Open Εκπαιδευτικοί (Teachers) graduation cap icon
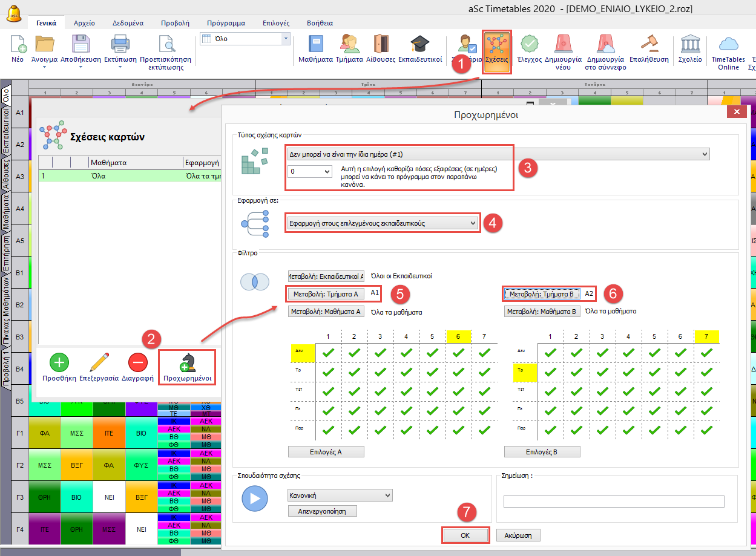 pyautogui.click(x=419, y=46)
